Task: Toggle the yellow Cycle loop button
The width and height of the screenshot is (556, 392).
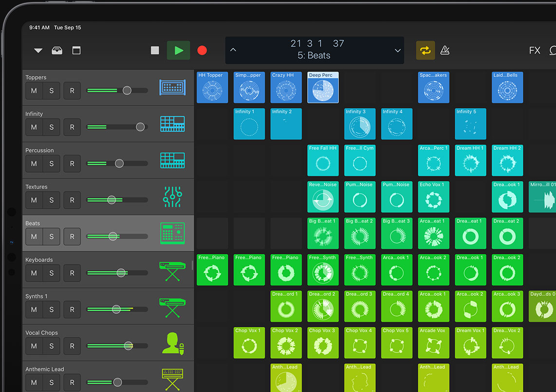Action: pyautogui.click(x=425, y=50)
